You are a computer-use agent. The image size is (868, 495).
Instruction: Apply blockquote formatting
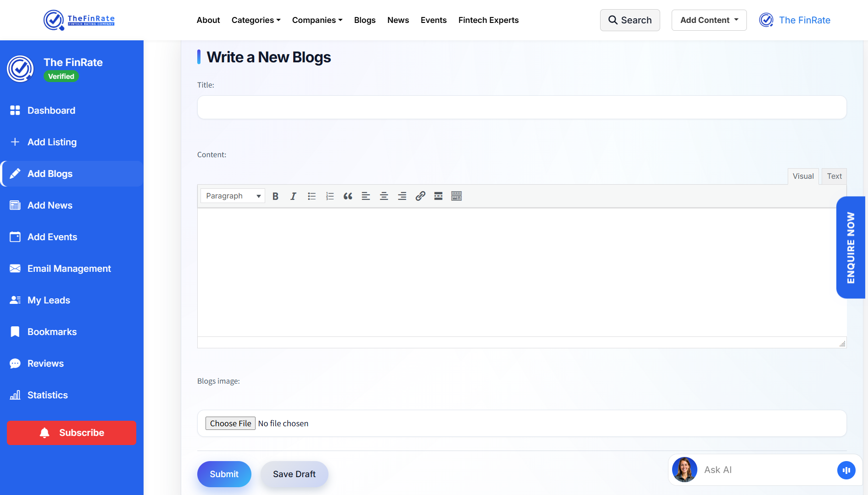[348, 196]
